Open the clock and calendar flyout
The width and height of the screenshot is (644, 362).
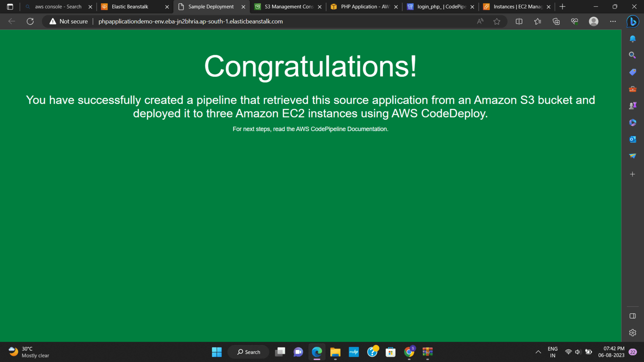[611, 352]
